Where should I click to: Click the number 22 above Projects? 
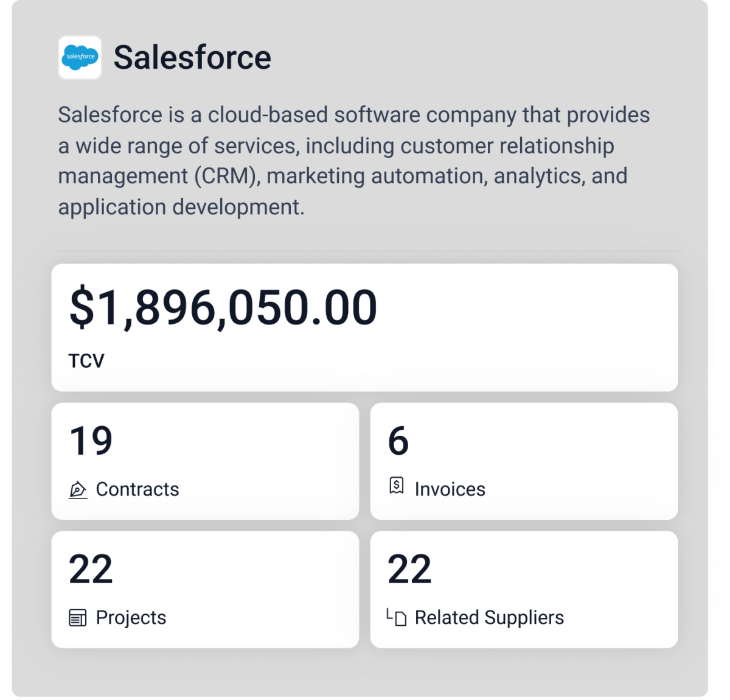(91, 569)
